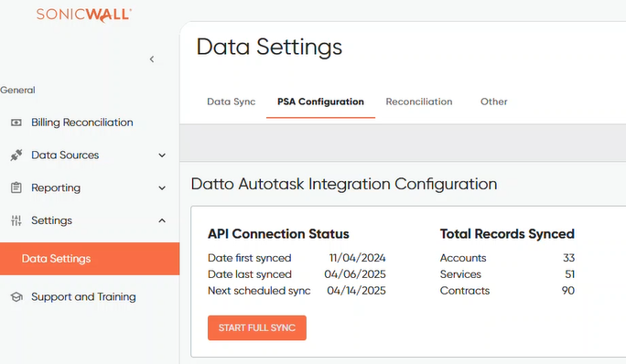Screen dimensions: 626x364
Task: Click the Total Records Synced heading
Action: coord(507,234)
